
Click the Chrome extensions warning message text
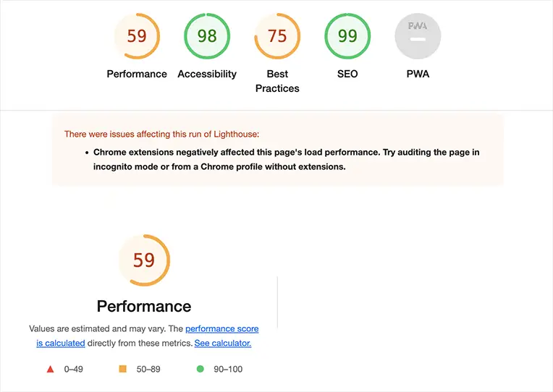[286, 159]
